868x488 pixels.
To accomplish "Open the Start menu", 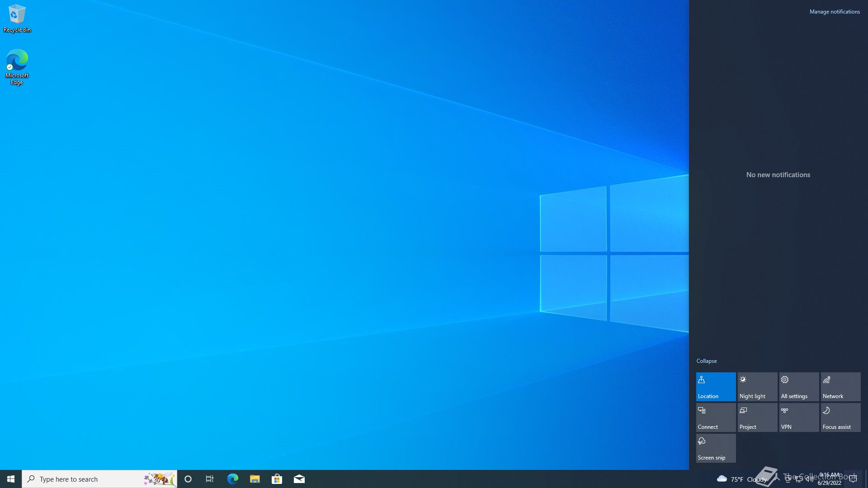I will click(x=11, y=479).
